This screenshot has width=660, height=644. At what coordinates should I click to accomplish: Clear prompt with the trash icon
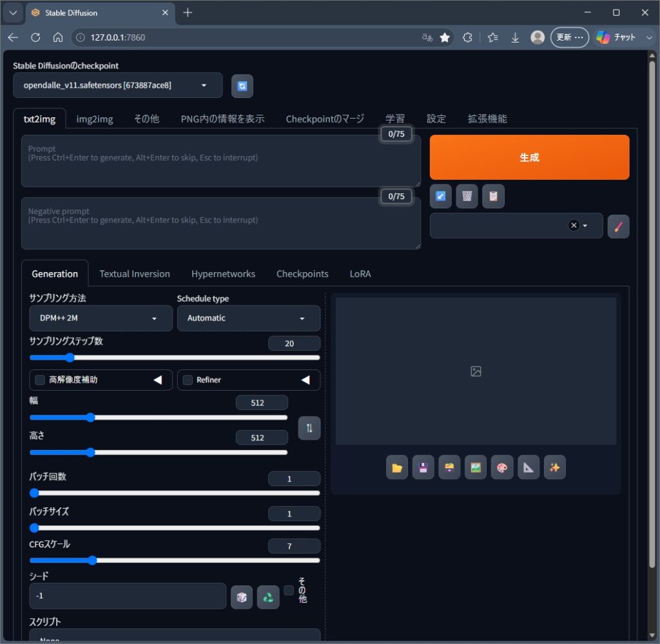pyautogui.click(x=467, y=196)
